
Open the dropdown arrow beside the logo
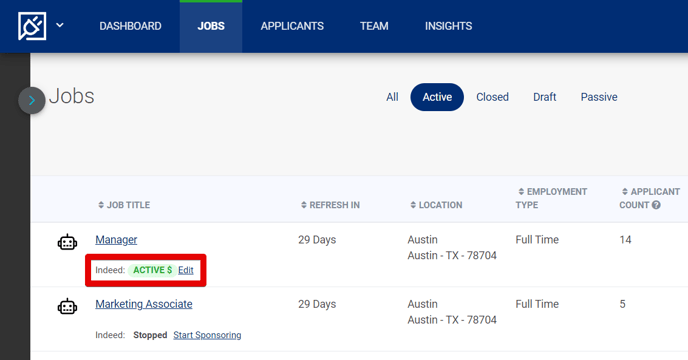(x=60, y=25)
